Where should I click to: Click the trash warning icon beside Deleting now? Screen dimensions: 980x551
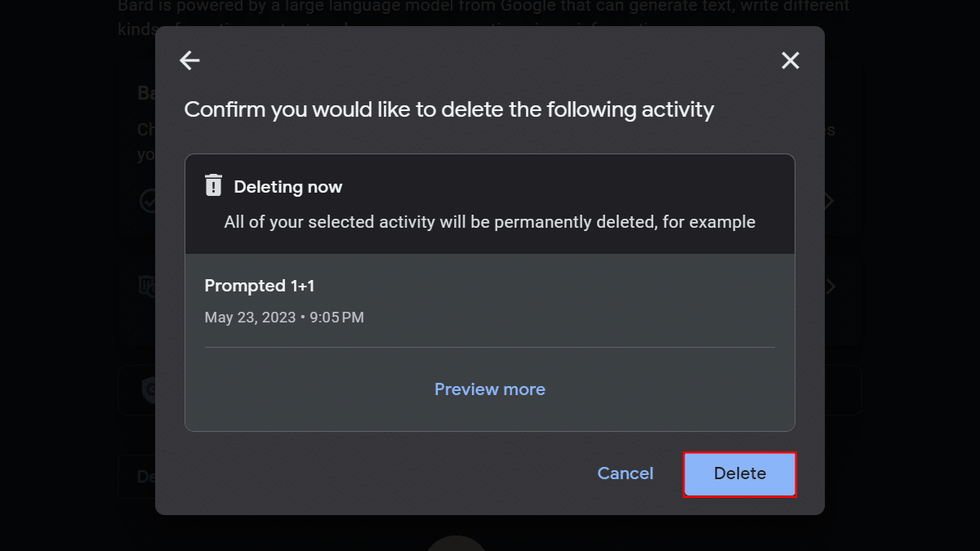(x=213, y=185)
